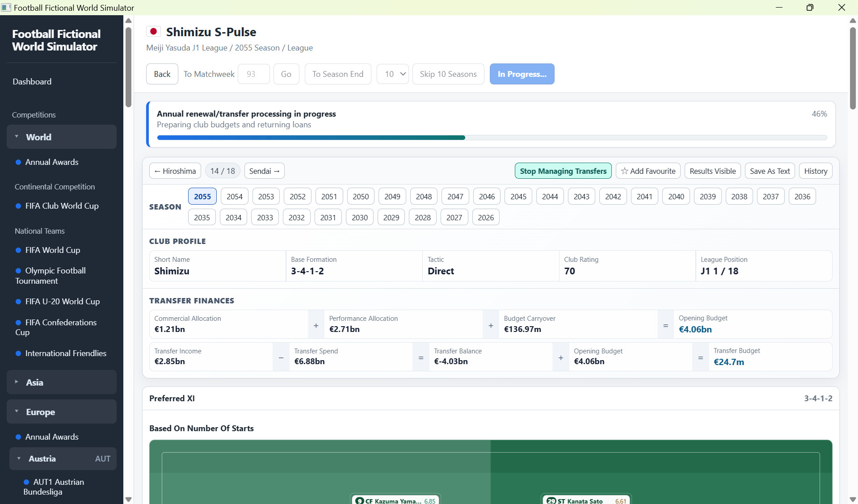Click the blue dot beside FIFA Club World Cup
858x504 pixels.
coord(18,206)
